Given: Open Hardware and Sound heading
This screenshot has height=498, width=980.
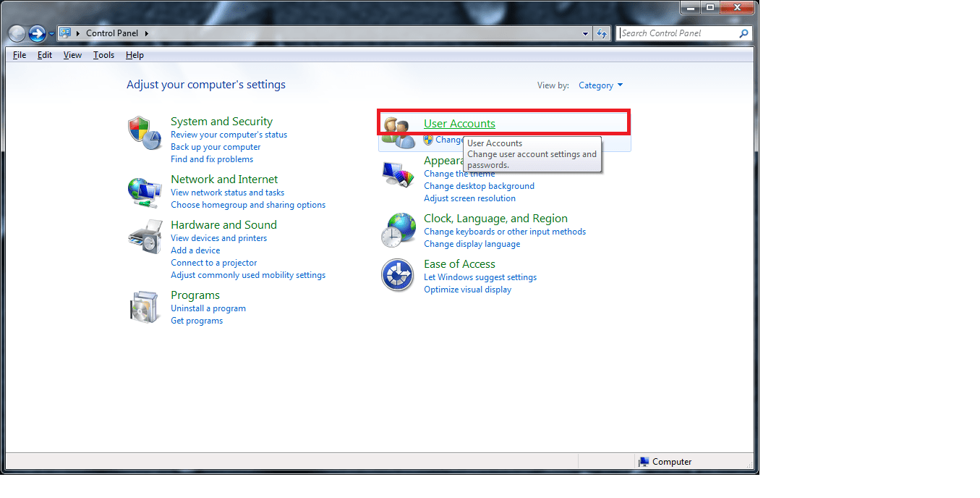Looking at the screenshot, I should click(x=223, y=225).
